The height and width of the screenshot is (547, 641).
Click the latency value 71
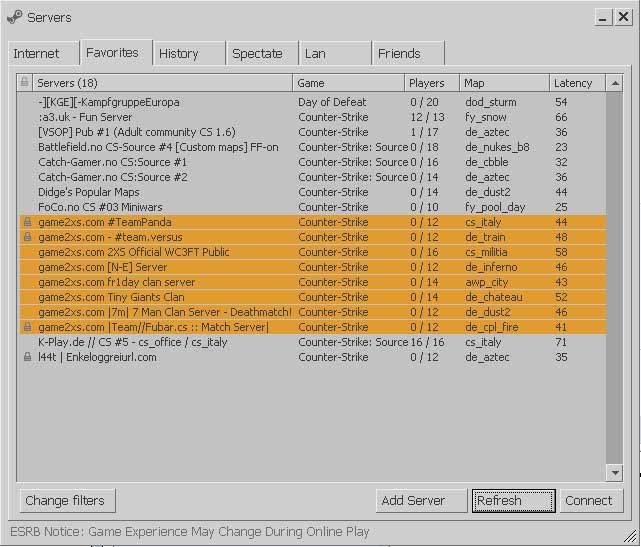pos(561,342)
